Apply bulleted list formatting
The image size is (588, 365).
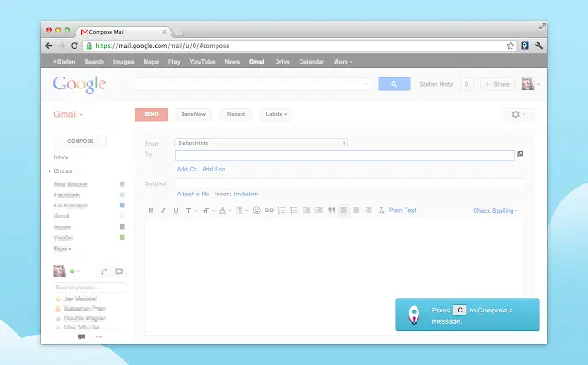click(294, 210)
